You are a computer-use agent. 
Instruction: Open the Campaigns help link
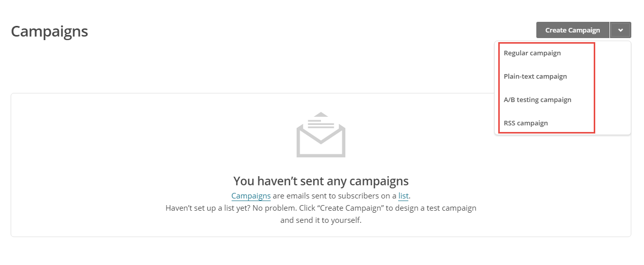[251, 195]
